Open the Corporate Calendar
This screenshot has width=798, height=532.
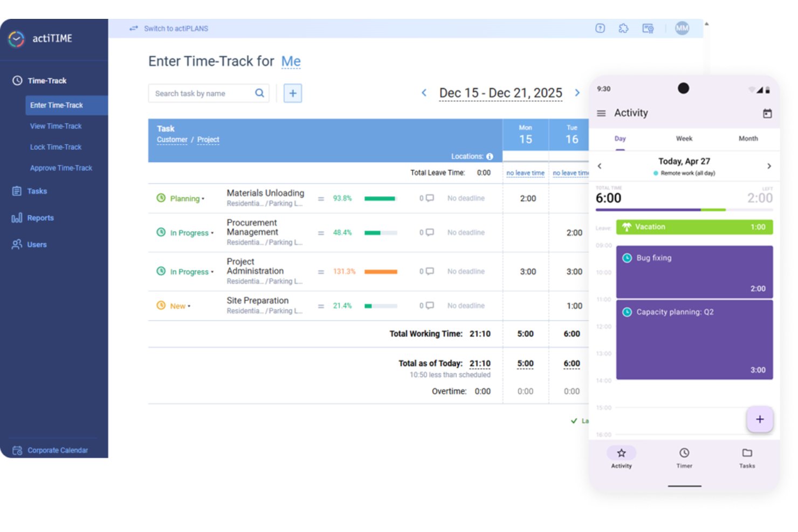tap(50, 450)
